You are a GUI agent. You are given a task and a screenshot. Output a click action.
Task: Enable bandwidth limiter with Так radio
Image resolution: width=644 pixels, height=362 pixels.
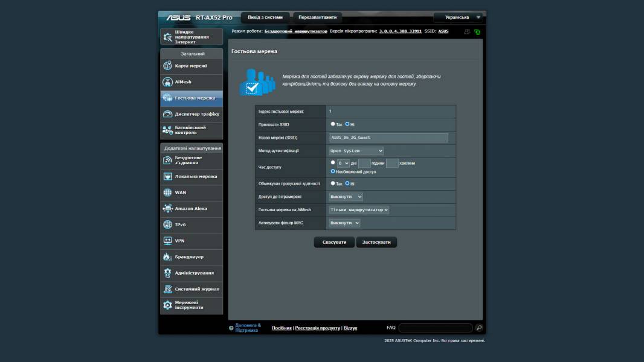(x=333, y=183)
